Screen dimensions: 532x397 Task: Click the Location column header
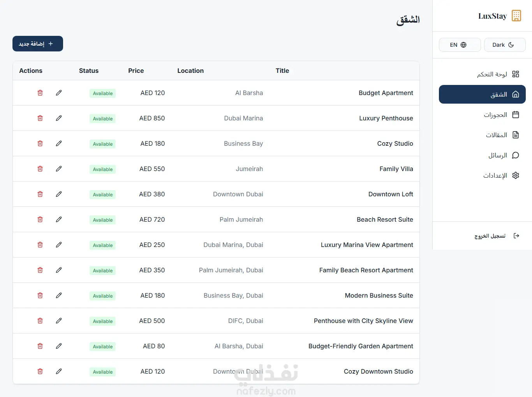[190, 71]
